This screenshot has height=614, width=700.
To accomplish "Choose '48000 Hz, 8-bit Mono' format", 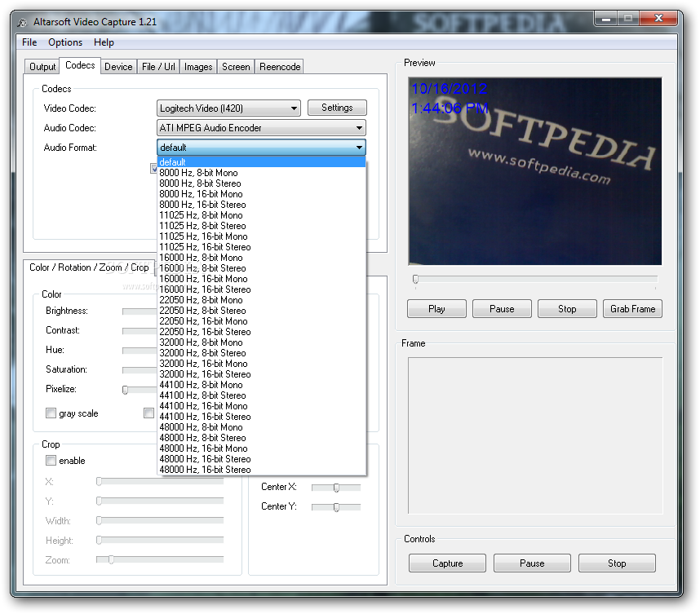I will (261, 427).
